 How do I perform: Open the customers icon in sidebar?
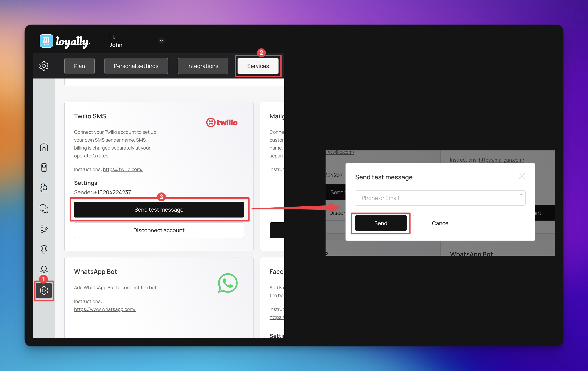44,188
